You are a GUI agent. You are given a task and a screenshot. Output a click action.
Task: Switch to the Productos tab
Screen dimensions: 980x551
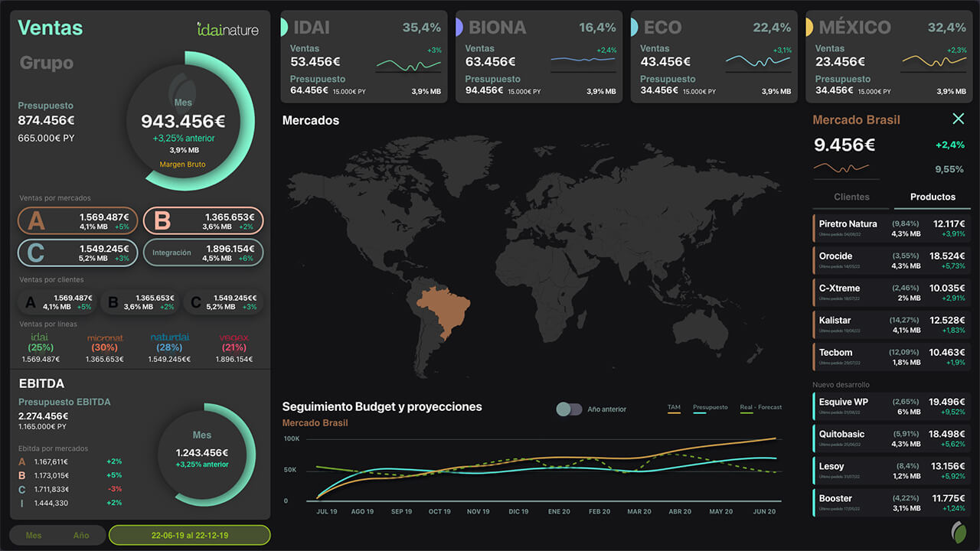[933, 197]
